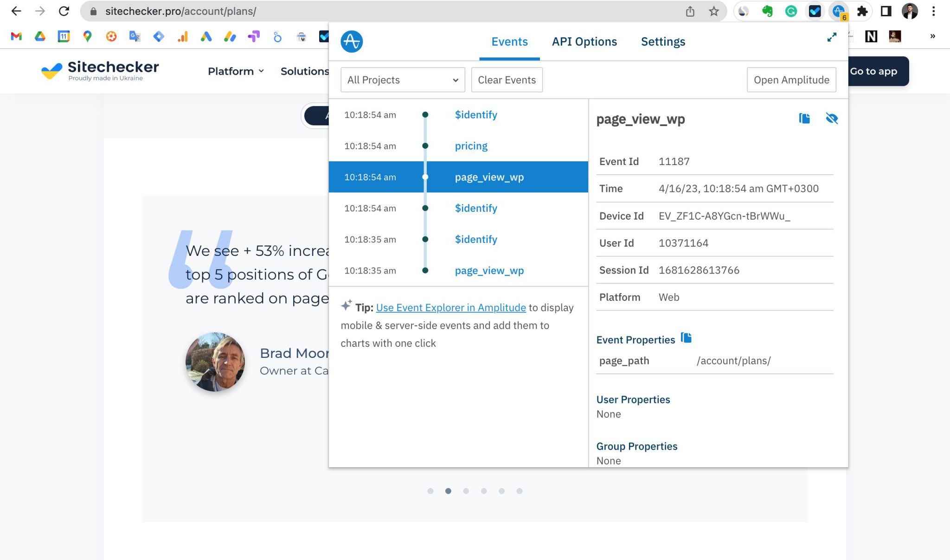This screenshot has height=560, width=950.
Task: Open the Gmail bookmark icon
Action: point(16,36)
